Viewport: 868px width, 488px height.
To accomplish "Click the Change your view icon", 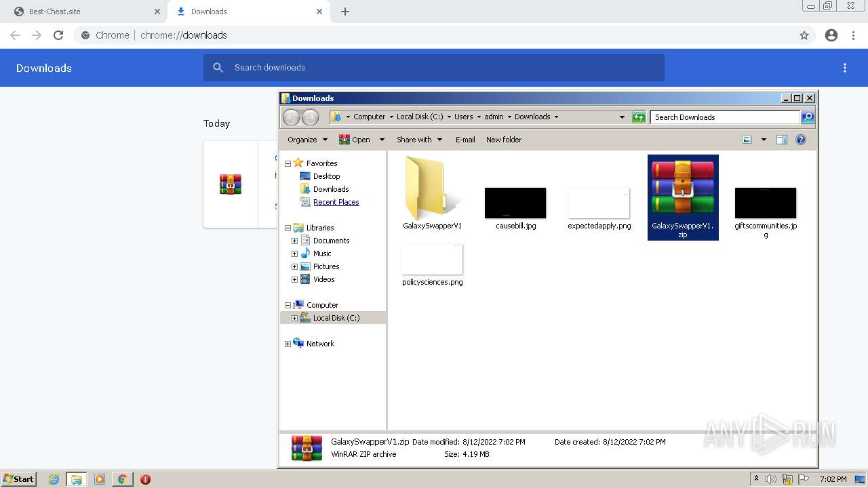I will (x=747, y=140).
